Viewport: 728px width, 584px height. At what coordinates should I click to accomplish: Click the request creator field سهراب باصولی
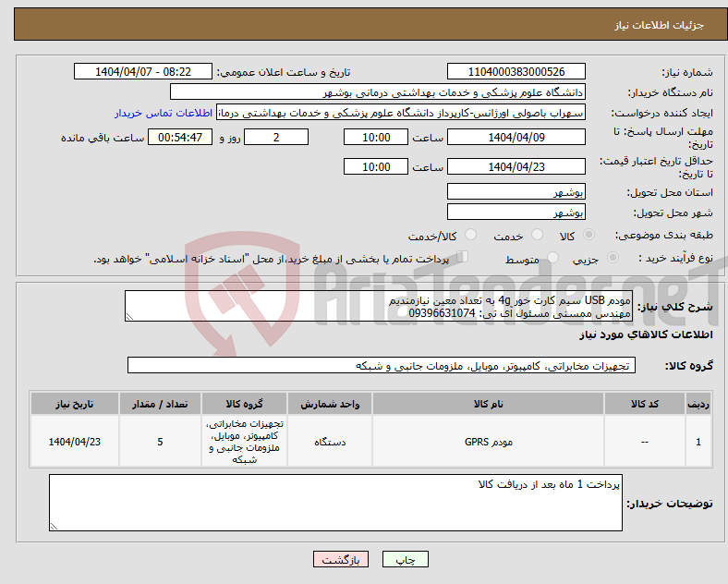pyautogui.click(x=401, y=113)
